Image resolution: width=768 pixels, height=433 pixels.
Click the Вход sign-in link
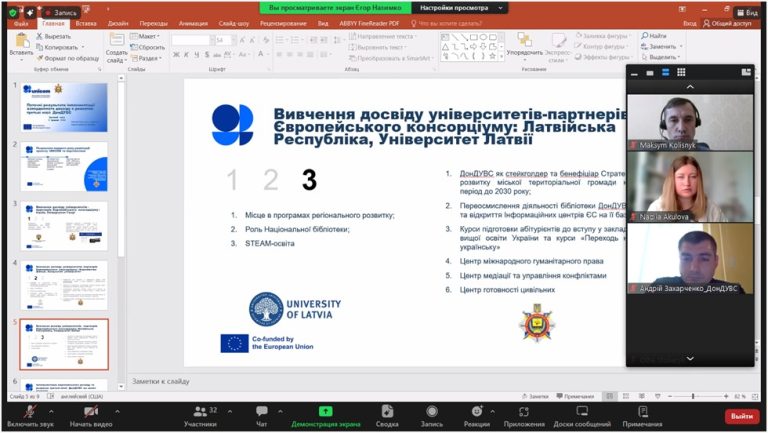pyautogui.click(x=690, y=23)
